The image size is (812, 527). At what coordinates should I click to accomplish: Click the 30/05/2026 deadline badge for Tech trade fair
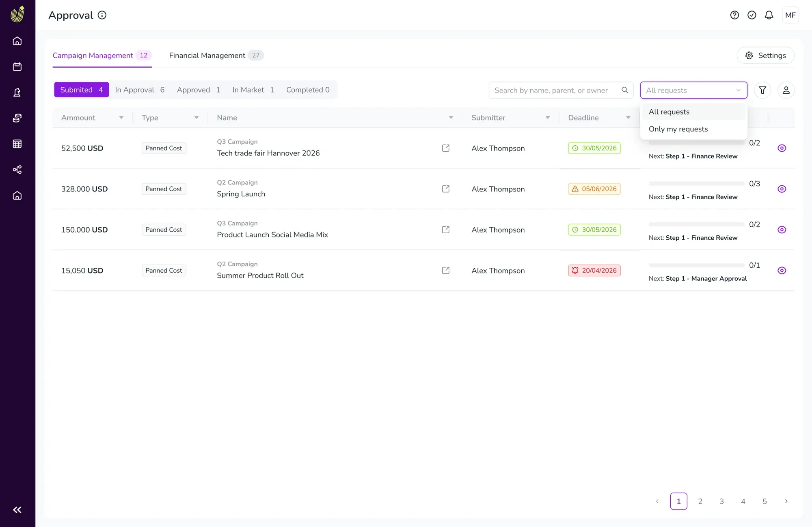click(594, 148)
